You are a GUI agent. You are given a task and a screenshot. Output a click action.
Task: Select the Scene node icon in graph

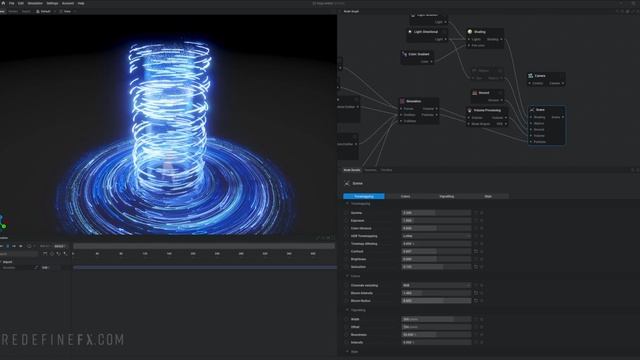532,110
